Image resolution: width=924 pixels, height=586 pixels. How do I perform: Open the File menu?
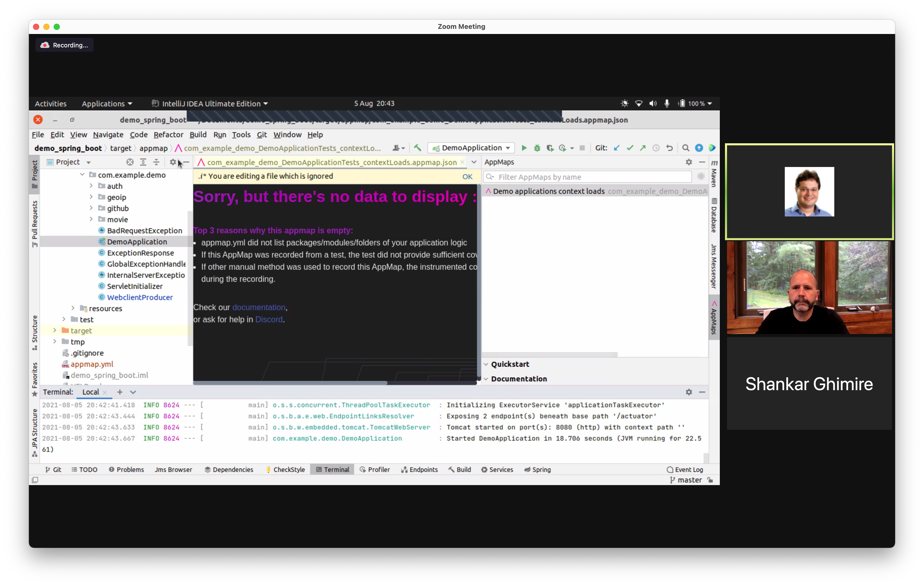coord(38,135)
